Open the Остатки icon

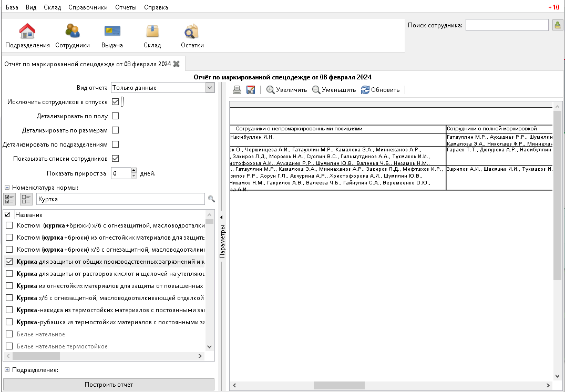[192, 32]
